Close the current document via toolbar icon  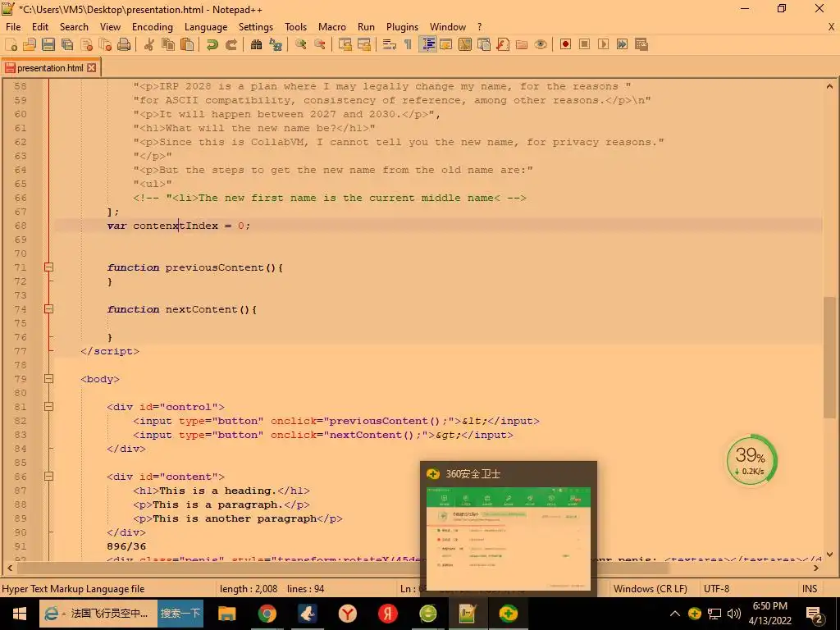(86, 44)
